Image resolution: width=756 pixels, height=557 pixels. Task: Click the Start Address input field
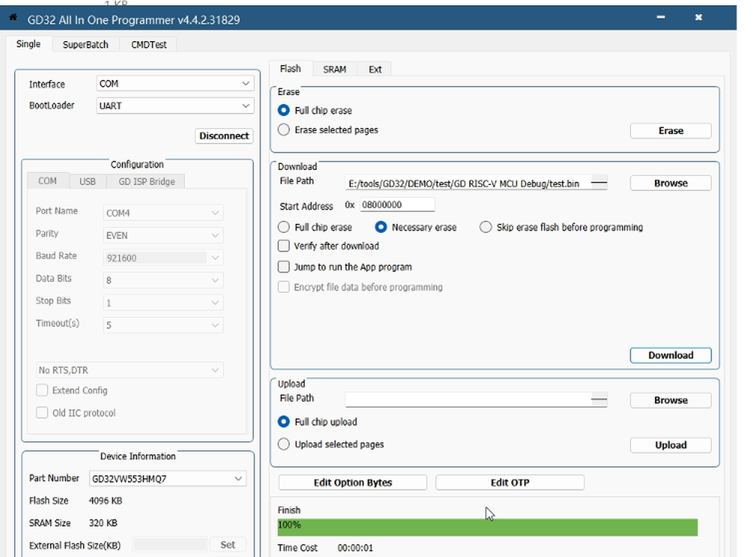pyautogui.click(x=397, y=205)
